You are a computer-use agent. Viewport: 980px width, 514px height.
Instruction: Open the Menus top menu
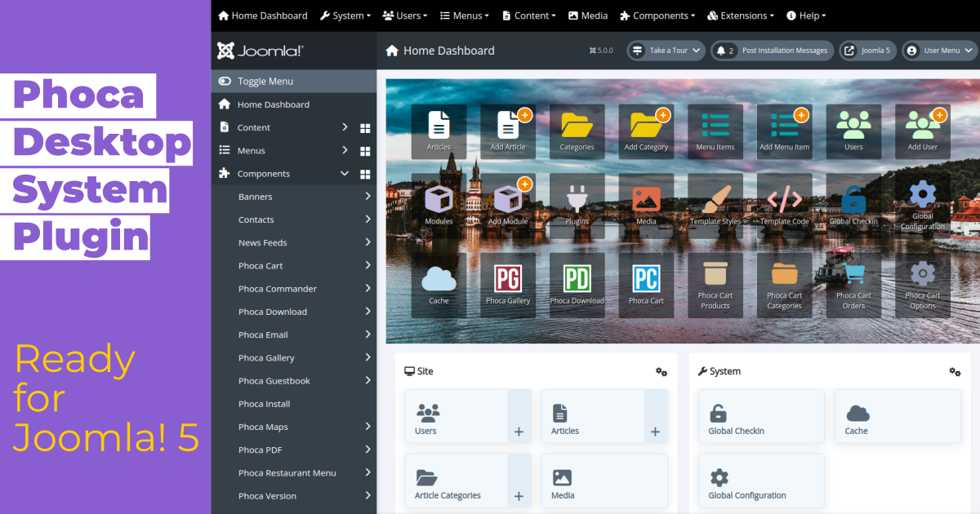click(x=465, y=16)
